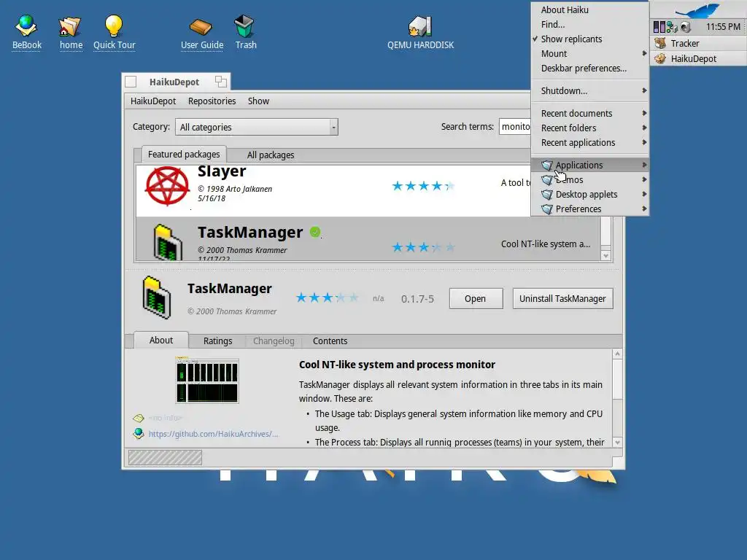Image resolution: width=747 pixels, height=560 pixels.
Task: Open Deskbar preferences... entry
Action: pos(589,68)
